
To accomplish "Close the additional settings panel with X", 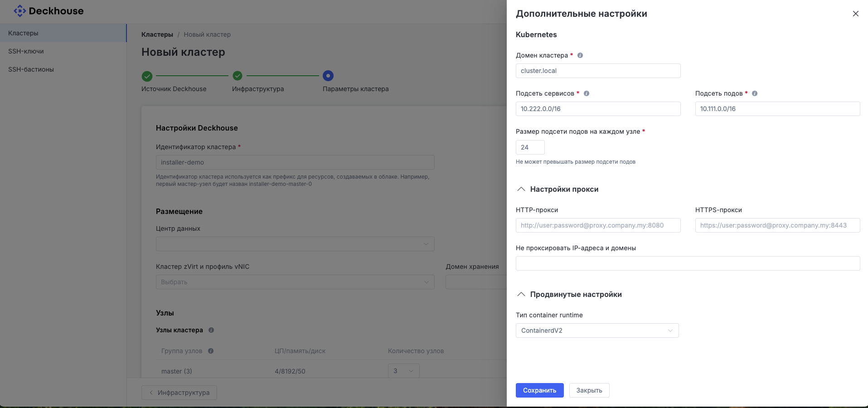I will tap(856, 14).
